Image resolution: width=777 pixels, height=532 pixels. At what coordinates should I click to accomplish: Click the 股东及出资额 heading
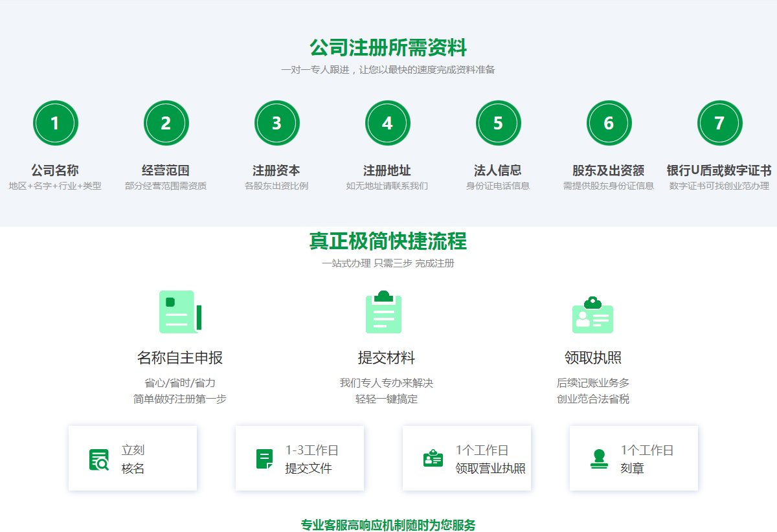coord(608,170)
